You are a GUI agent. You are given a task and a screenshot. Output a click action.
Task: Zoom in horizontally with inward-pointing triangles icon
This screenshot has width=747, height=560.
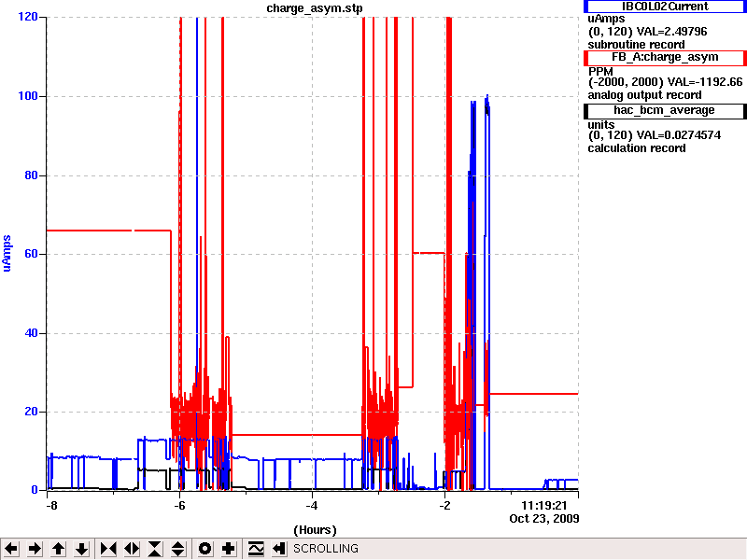coord(108,549)
